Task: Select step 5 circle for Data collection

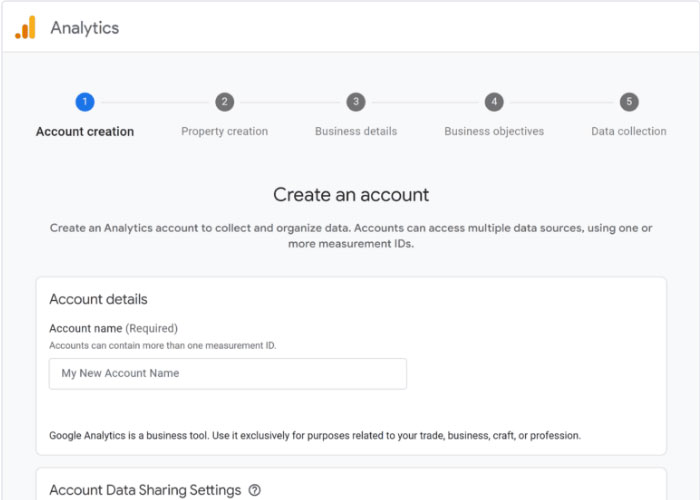Action: click(629, 102)
